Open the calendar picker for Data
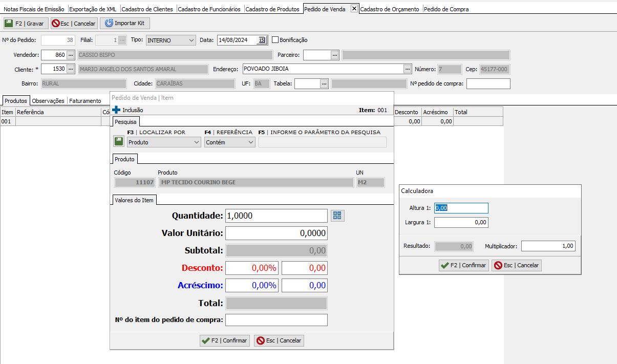The width and height of the screenshot is (617, 364). pyautogui.click(x=262, y=40)
